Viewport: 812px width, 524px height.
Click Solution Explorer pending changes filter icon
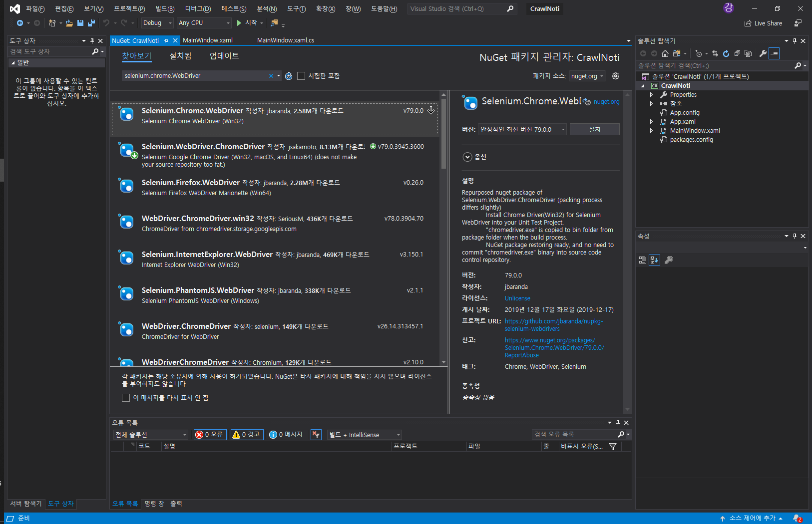pyautogui.click(x=699, y=53)
